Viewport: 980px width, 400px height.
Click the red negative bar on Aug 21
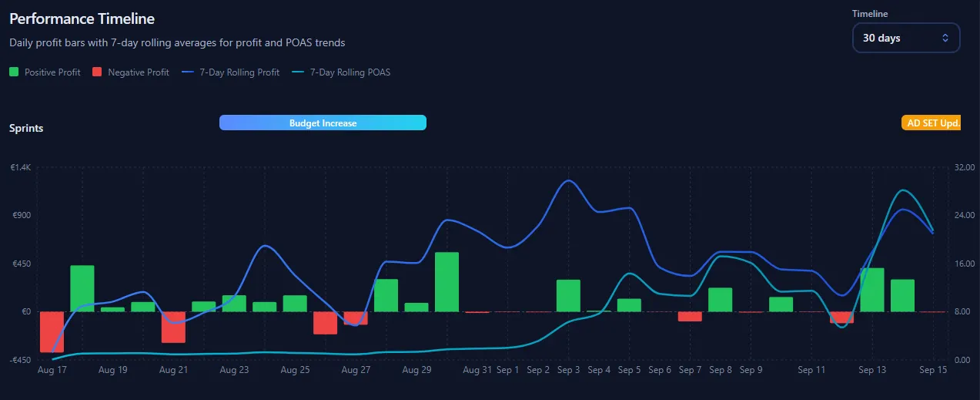[x=173, y=327]
